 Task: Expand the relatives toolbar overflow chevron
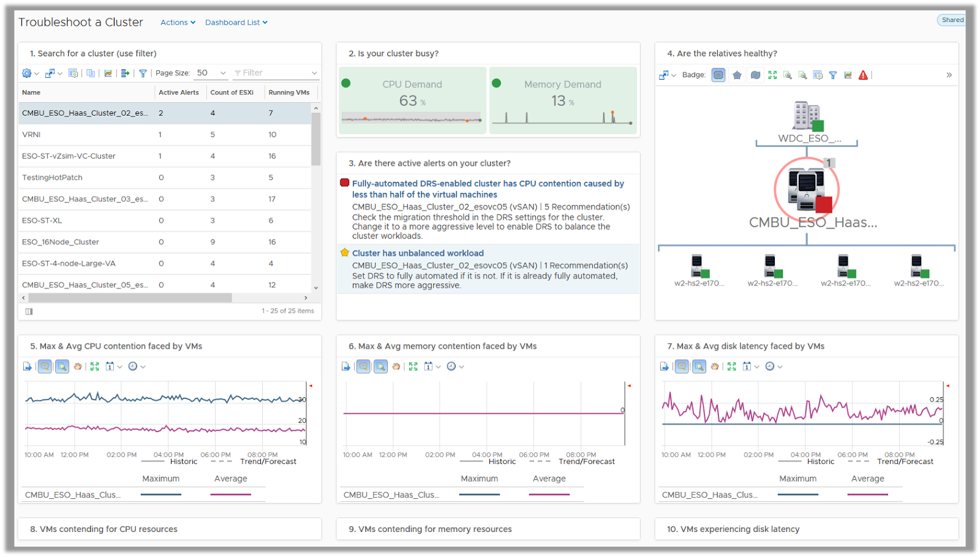click(949, 75)
